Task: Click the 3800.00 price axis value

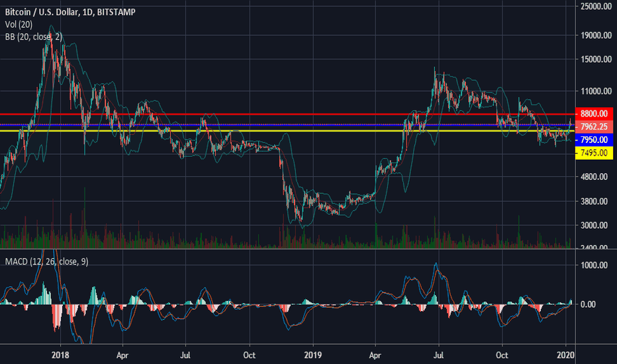Action: pyautogui.click(x=594, y=201)
